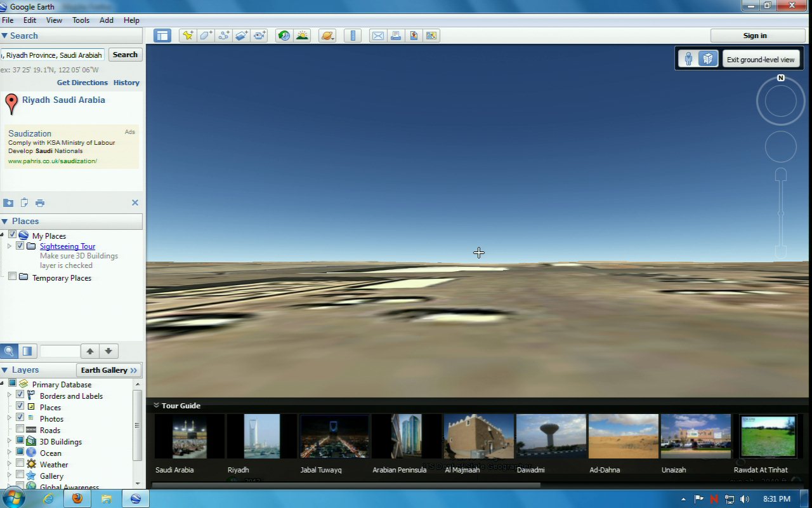Image resolution: width=812 pixels, height=508 pixels.
Task: Enable the Roads layer checkbox
Action: (x=20, y=430)
